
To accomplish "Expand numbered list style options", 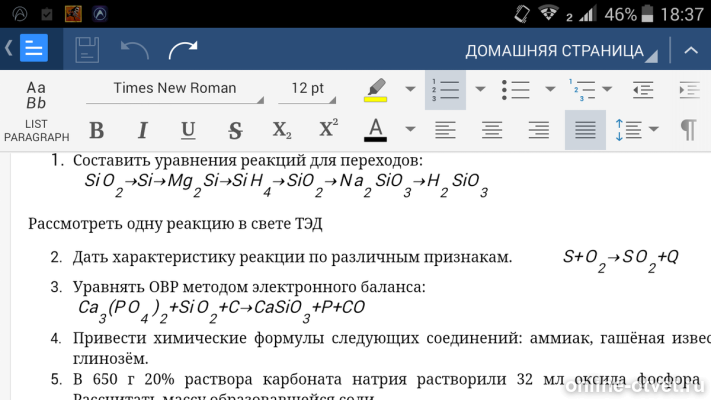I will pos(480,89).
